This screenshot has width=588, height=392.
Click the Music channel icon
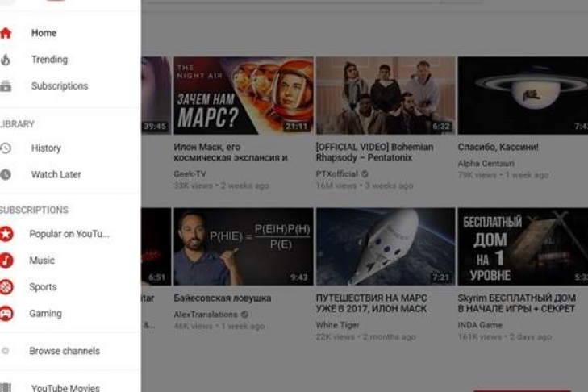point(6,261)
